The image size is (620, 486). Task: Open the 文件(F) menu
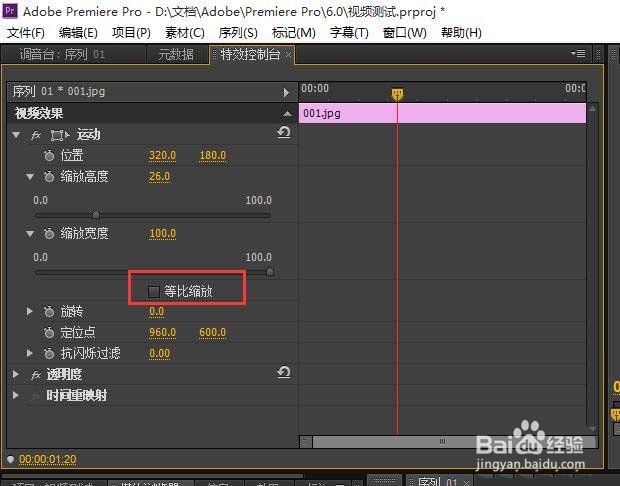(26, 32)
